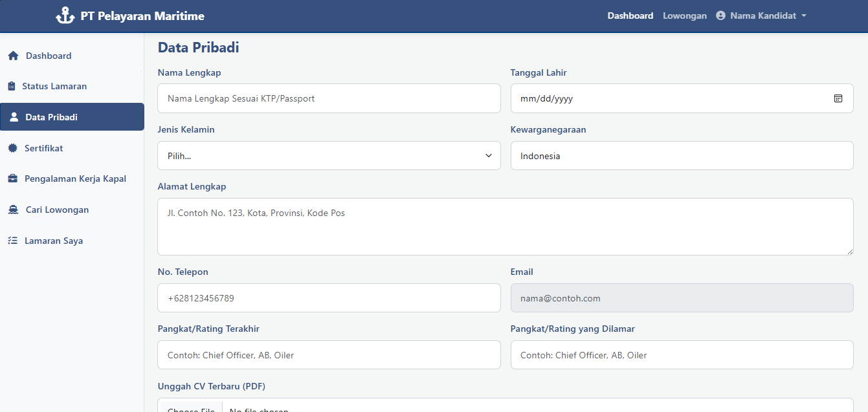Click the Pangkat/Rating yang Dilamar field
This screenshot has height=412, width=868.
click(682, 355)
